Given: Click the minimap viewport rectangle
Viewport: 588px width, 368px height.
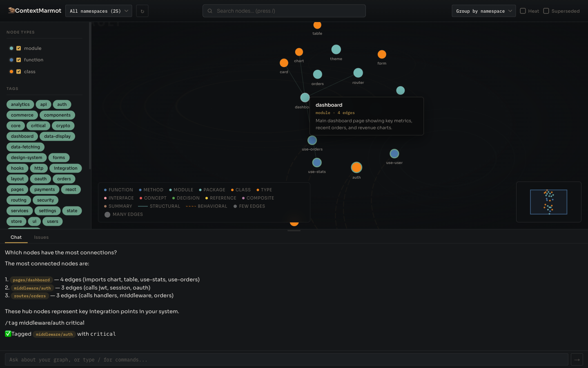Looking at the screenshot, I should [549, 202].
